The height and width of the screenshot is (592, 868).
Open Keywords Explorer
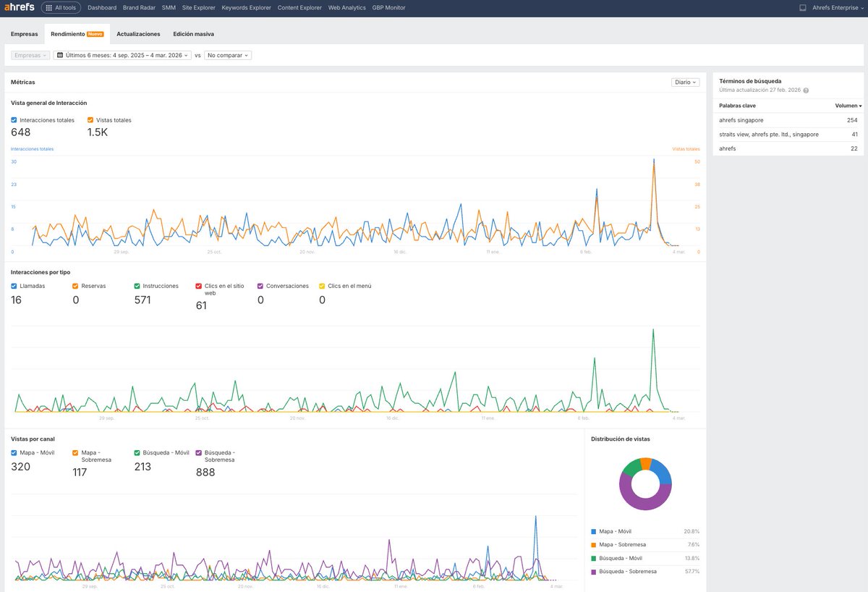246,8
